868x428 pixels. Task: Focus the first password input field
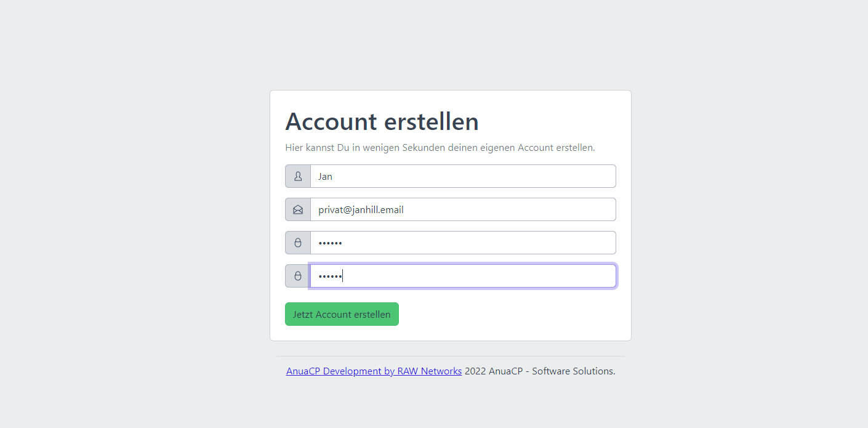pyautogui.click(x=463, y=243)
